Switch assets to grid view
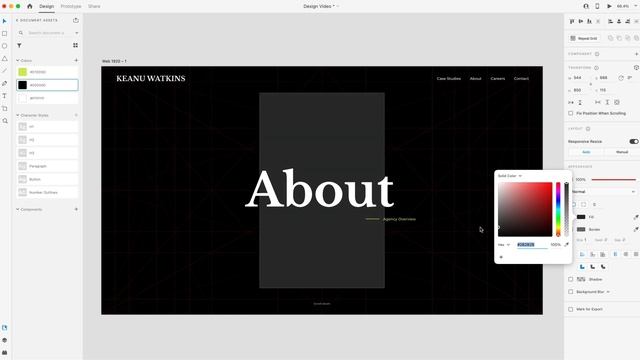Viewport: 640px width, 360px height. point(76,45)
